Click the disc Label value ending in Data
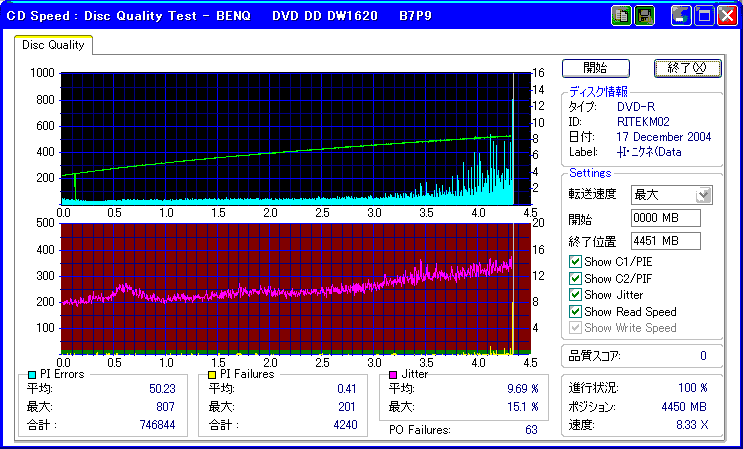This screenshot has height=449, width=743. (649, 152)
